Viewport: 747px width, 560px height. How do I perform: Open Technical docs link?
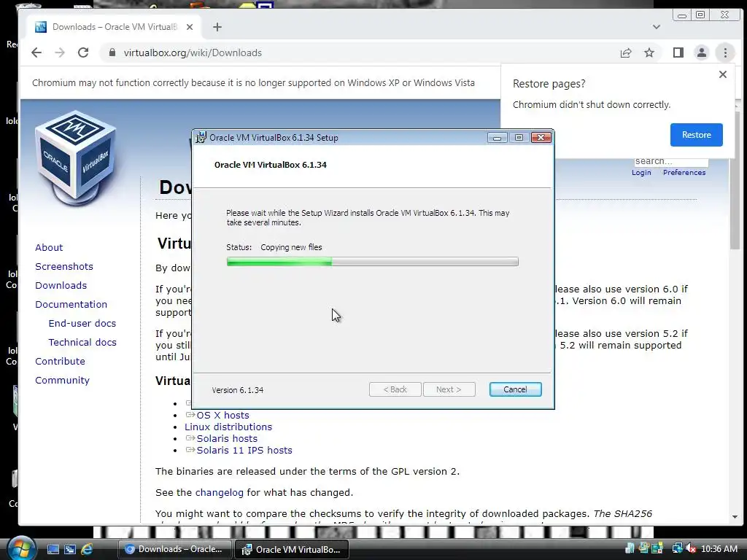(x=82, y=343)
